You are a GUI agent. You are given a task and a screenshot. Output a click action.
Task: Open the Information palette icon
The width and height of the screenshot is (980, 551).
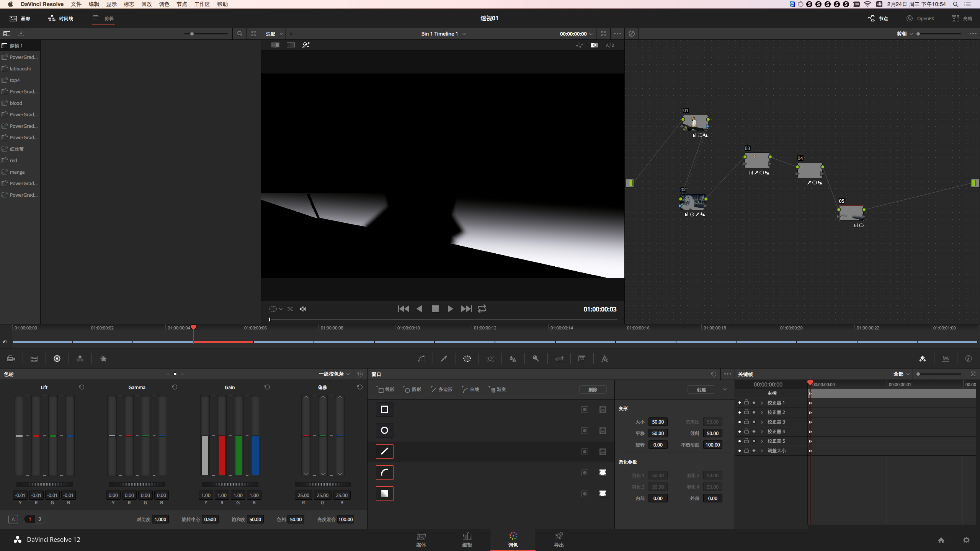(x=969, y=359)
